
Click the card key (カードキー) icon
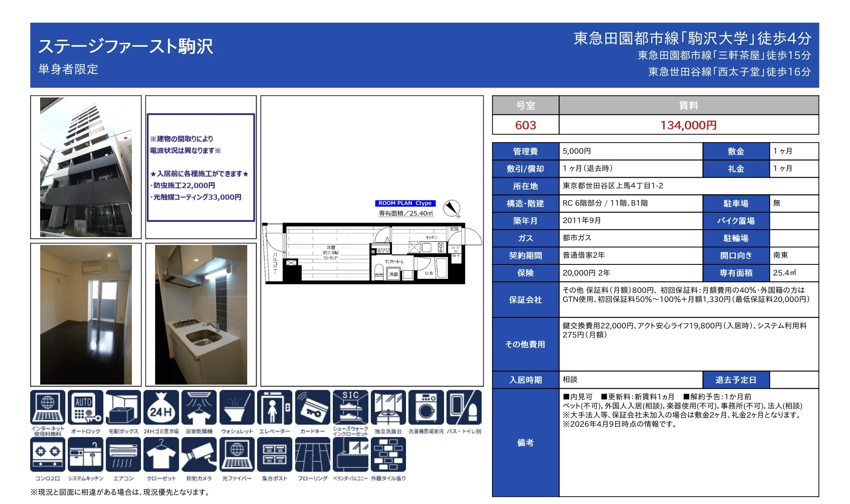[313, 407]
